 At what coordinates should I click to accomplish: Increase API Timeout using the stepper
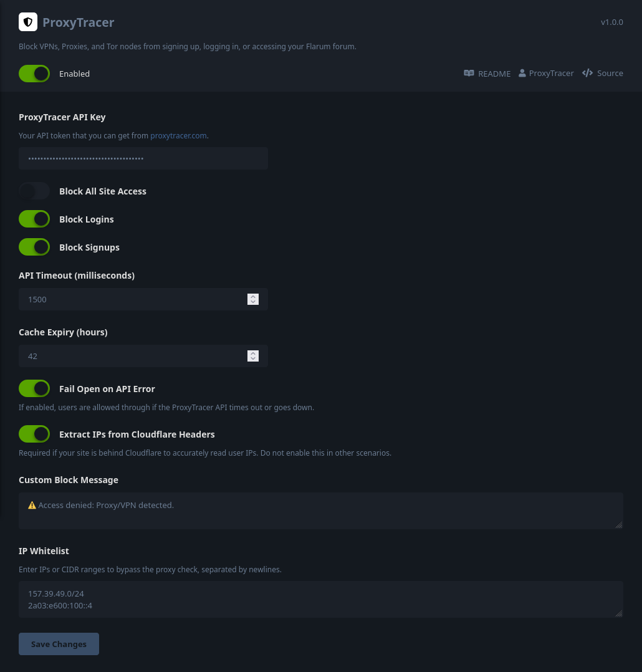pyautogui.click(x=253, y=296)
